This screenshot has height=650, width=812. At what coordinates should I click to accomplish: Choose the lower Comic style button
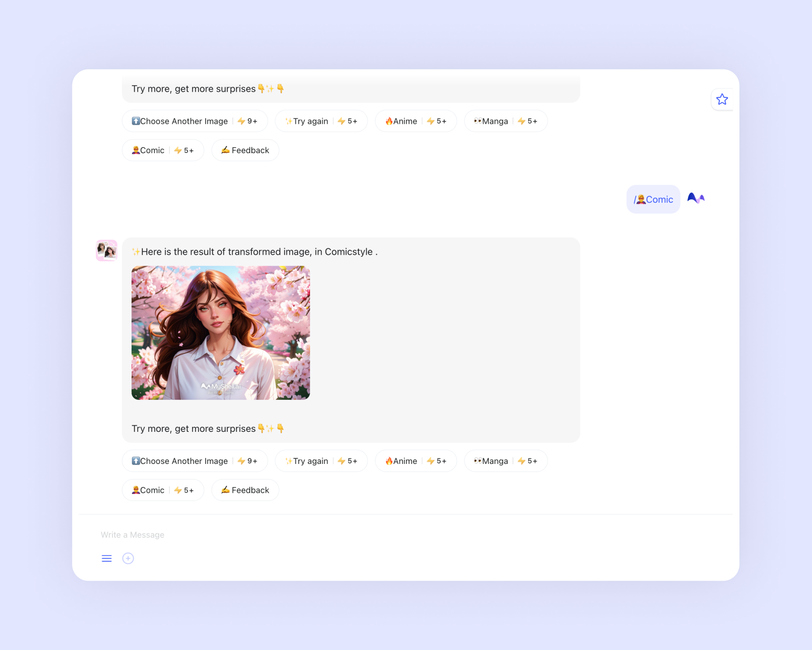point(163,490)
